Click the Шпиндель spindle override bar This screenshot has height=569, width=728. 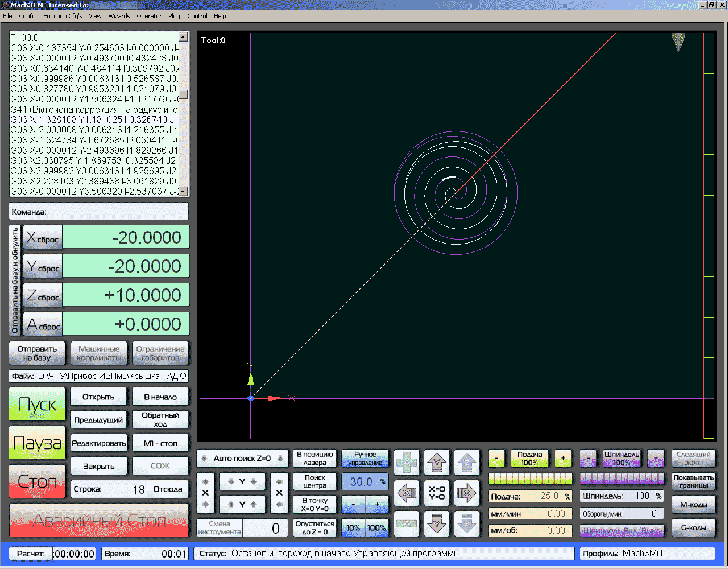[x=622, y=478]
